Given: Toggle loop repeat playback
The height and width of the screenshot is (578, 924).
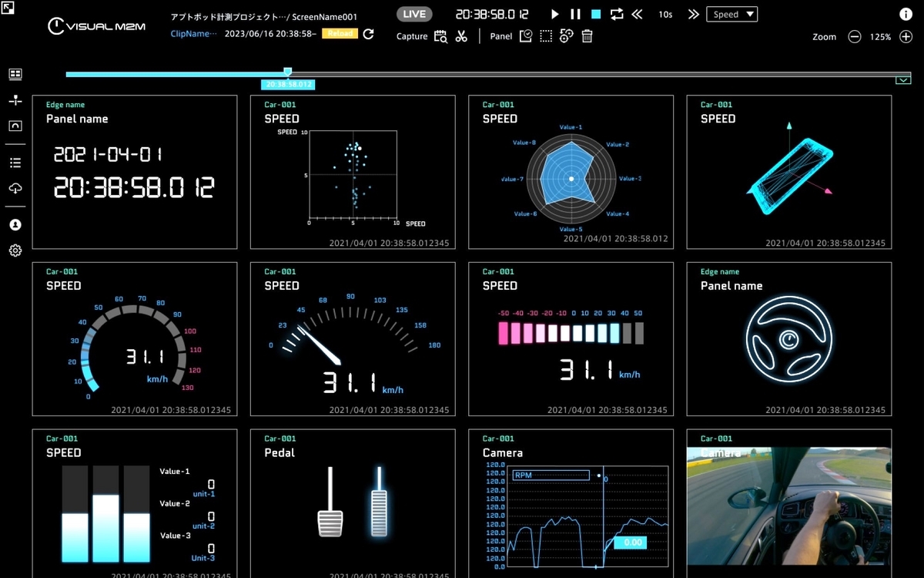Looking at the screenshot, I should [617, 15].
